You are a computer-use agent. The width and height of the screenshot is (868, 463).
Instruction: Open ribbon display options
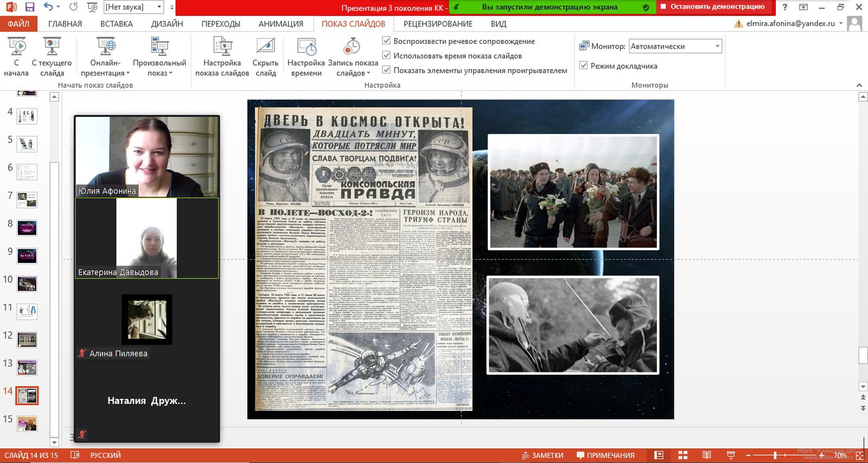pyautogui.click(x=803, y=7)
